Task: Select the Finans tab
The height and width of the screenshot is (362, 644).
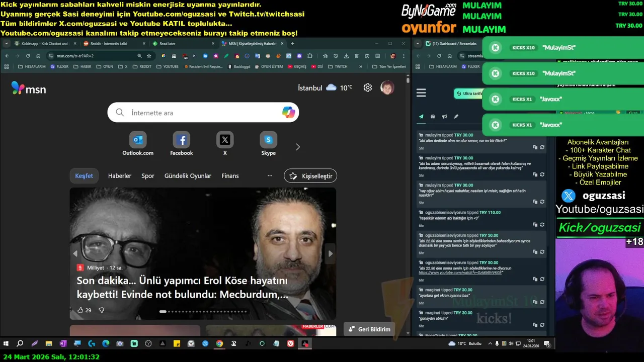Action: click(x=230, y=176)
